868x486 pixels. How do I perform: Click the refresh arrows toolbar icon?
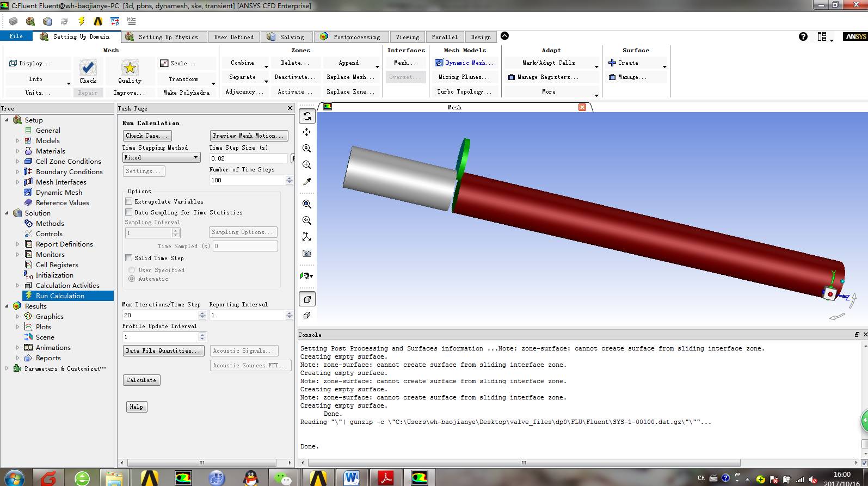(64, 21)
